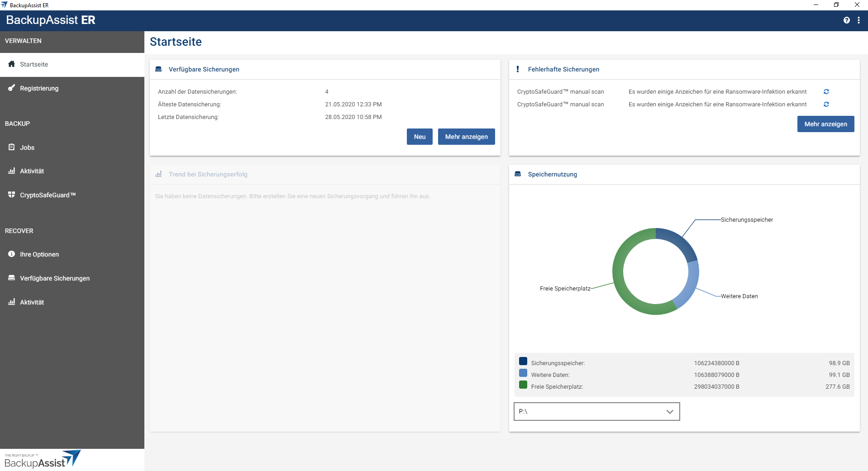
Task: Click the Weitere Daten chart label
Action: [x=739, y=296]
